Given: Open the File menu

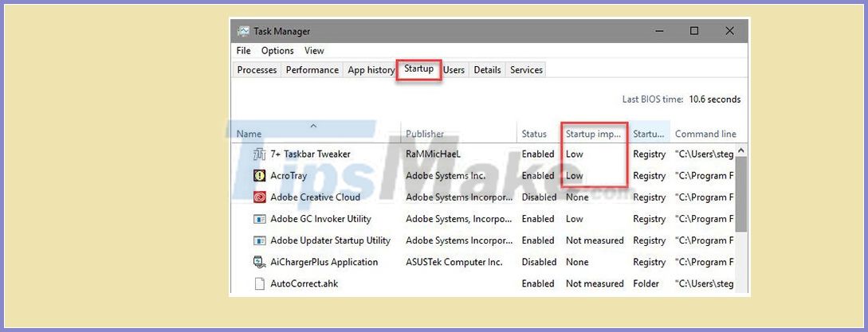Looking at the screenshot, I should click(244, 50).
